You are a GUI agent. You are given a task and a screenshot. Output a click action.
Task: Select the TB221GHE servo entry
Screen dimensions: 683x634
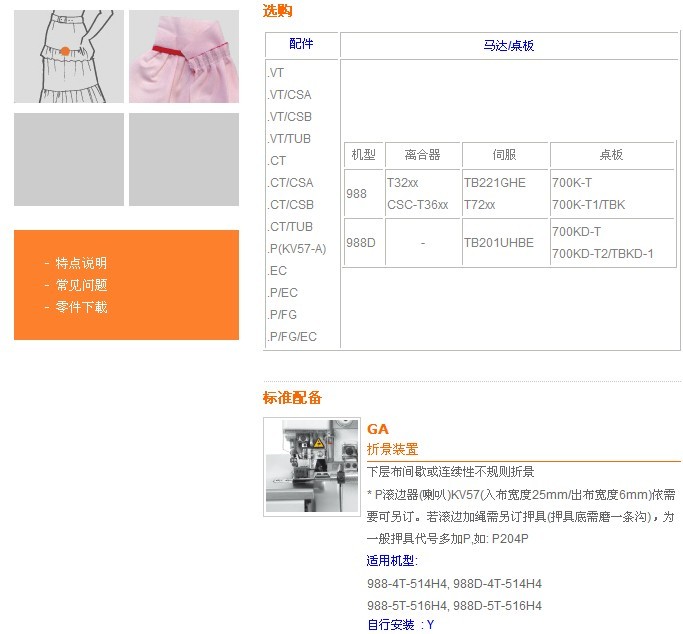pos(494,183)
